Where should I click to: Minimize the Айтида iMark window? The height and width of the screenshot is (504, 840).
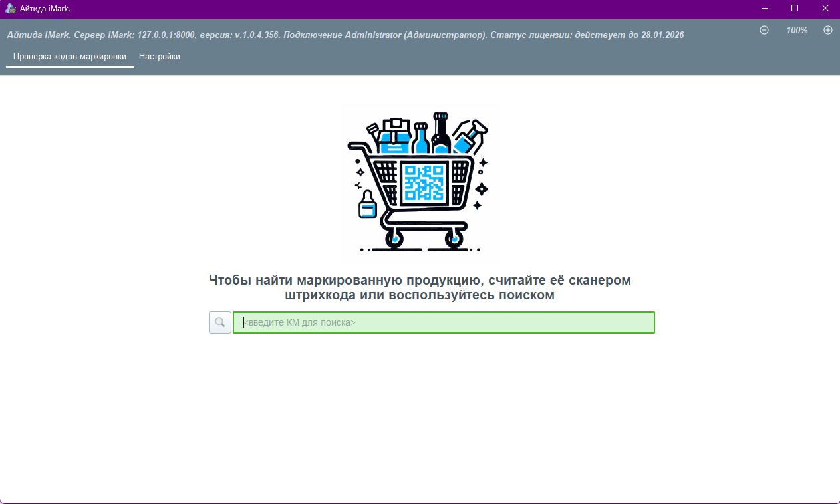[x=764, y=9]
